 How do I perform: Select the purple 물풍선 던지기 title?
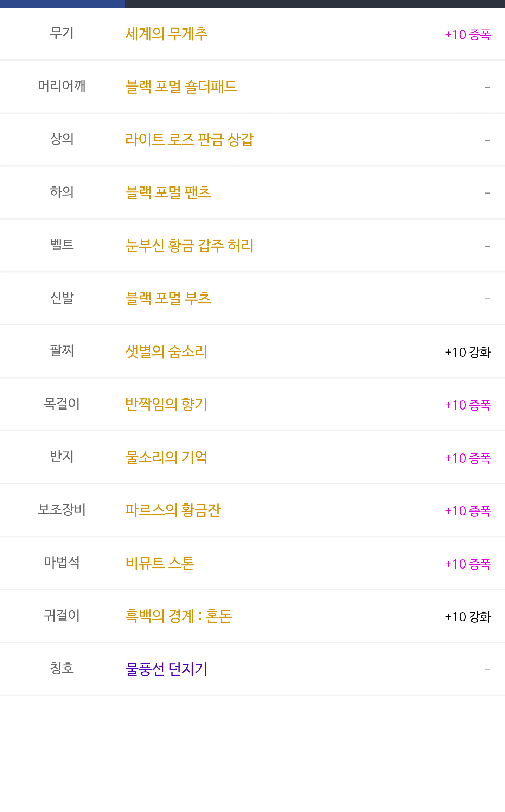click(x=166, y=669)
